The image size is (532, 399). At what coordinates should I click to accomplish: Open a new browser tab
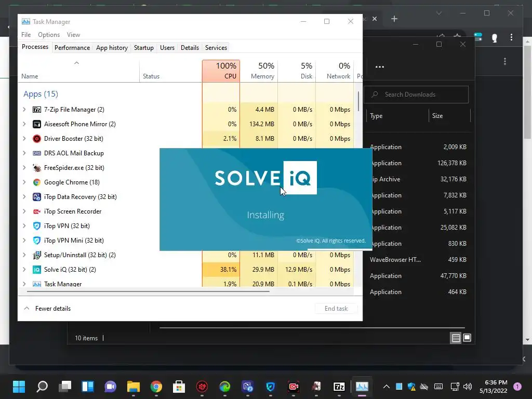click(394, 19)
